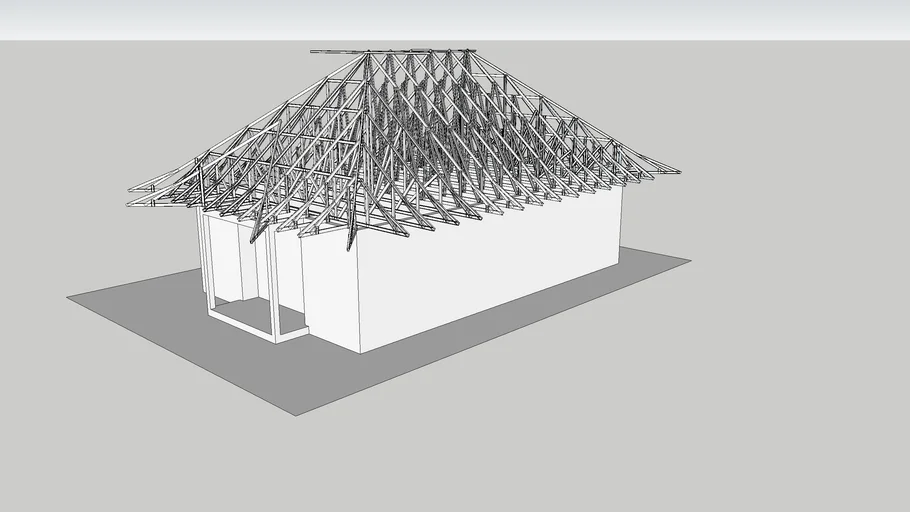This screenshot has height=512, width=910.
Task: Click the house's front bottom corner
Action: (x=360, y=350)
